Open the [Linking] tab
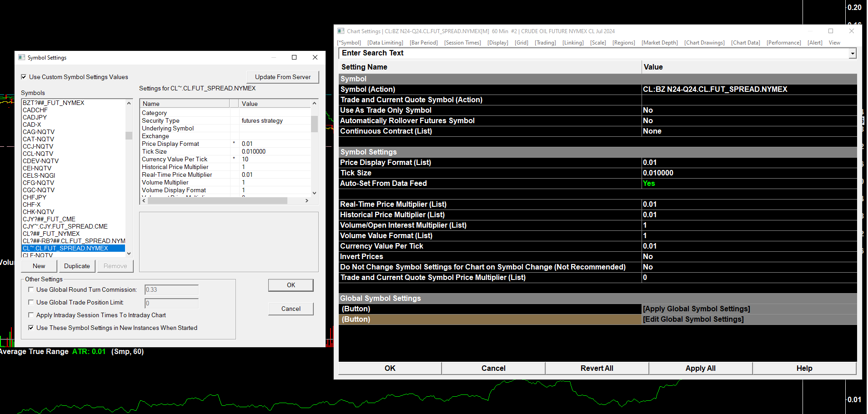868x414 pixels. point(573,43)
